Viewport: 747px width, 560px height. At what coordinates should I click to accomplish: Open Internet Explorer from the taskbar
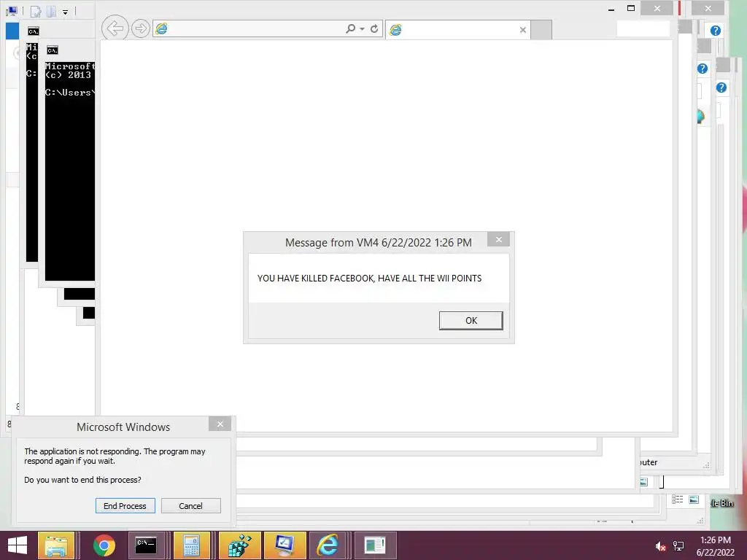coord(328,545)
